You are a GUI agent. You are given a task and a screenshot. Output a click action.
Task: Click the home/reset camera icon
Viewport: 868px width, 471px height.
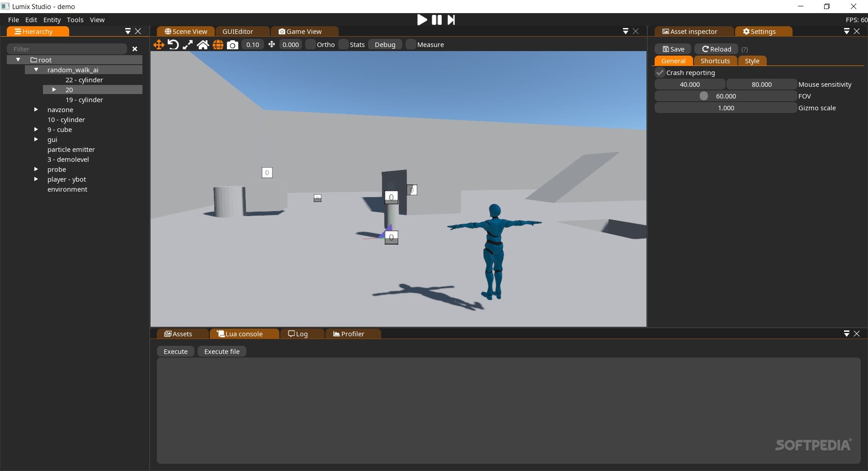click(203, 44)
